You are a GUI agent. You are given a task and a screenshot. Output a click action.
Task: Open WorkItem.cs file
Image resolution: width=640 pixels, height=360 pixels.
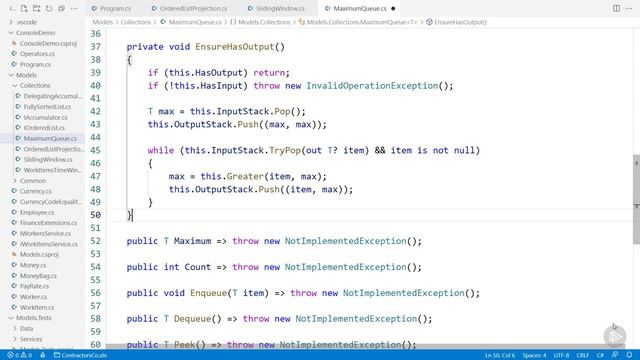[x=37, y=307]
